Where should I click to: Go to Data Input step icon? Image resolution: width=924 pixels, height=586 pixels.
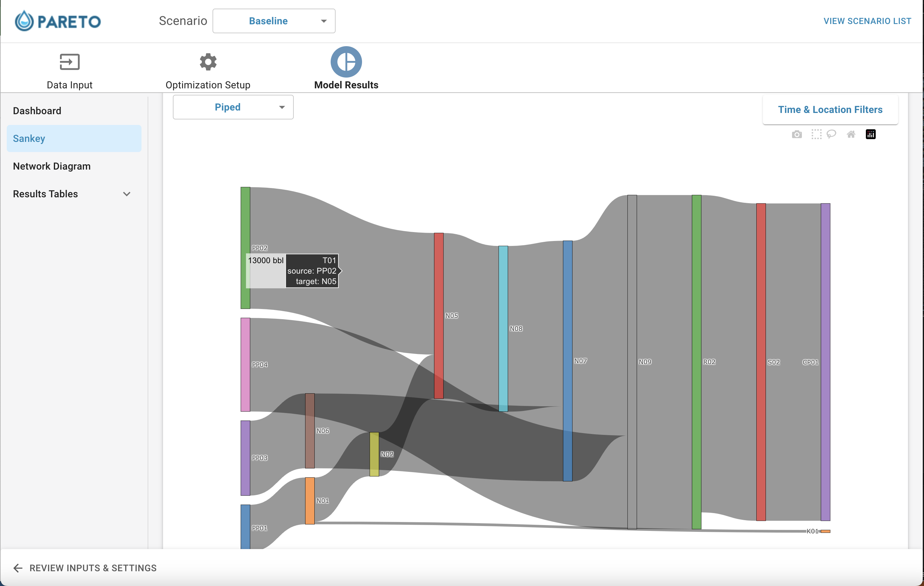[70, 62]
